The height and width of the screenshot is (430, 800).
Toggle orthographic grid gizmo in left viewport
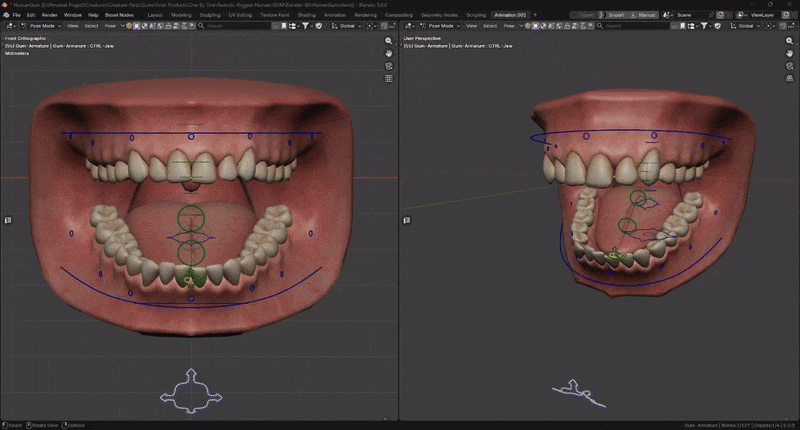389,79
